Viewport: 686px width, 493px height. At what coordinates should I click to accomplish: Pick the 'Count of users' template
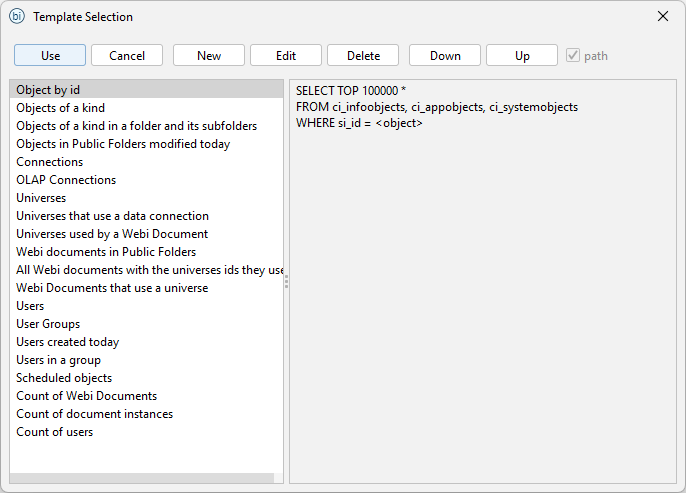(x=147, y=432)
